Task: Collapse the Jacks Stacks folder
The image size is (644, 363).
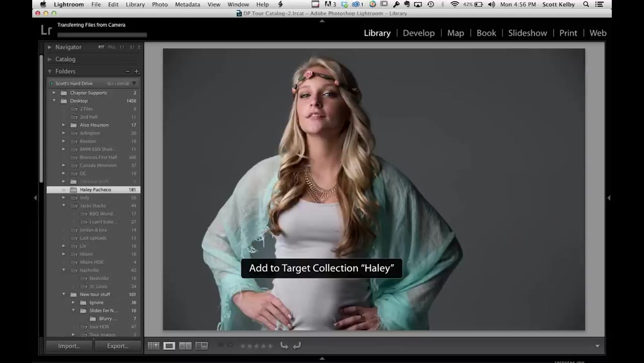Action: coord(63,206)
